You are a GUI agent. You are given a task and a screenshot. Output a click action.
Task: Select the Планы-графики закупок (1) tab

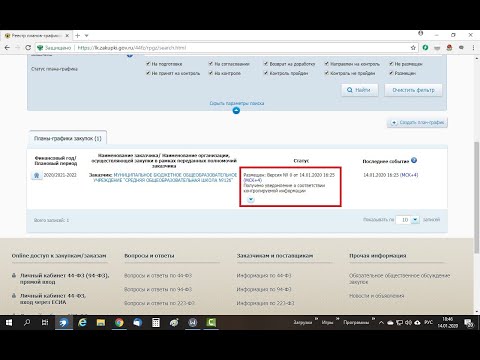point(68,138)
